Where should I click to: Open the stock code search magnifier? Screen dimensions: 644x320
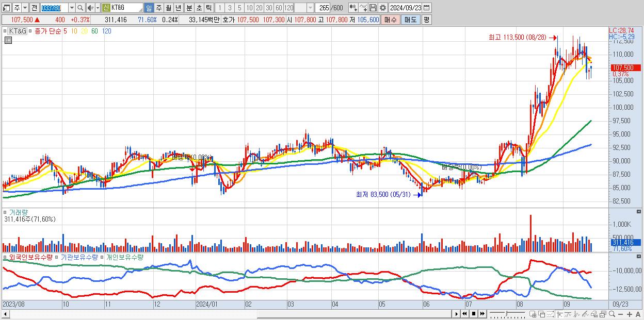[x=81, y=8]
